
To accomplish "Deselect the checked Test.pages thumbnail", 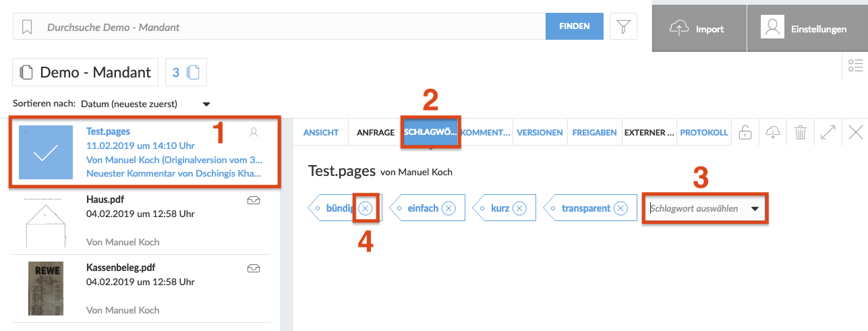I will pyautogui.click(x=45, y=152).
